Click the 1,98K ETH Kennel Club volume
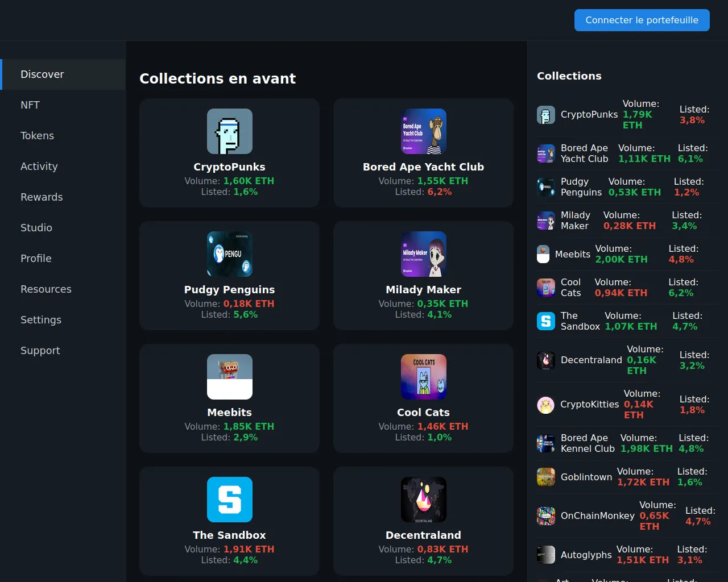This screenshot has height=582, width=728. (x=647, y=449)
